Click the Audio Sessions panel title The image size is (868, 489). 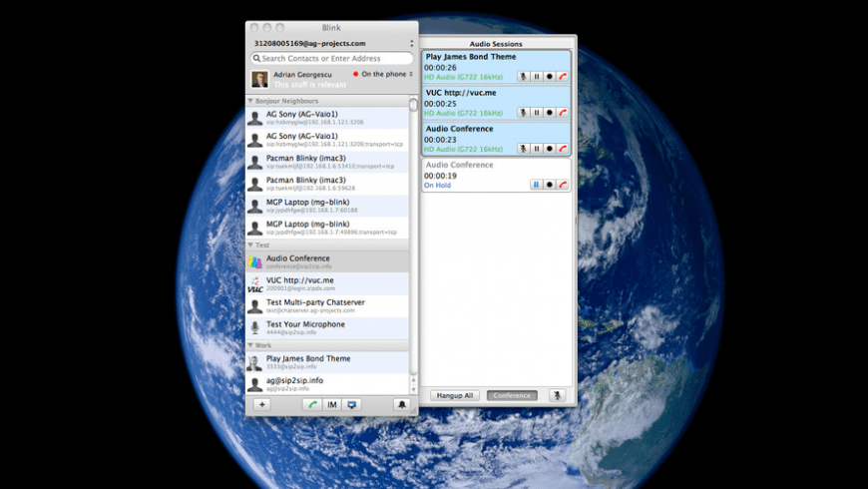click(496, 44)
